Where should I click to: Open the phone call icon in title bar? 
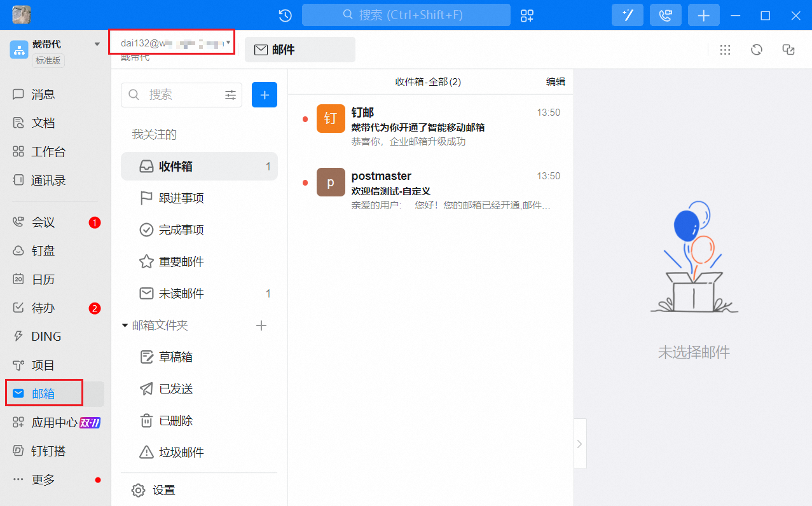[x=665, y=15]
